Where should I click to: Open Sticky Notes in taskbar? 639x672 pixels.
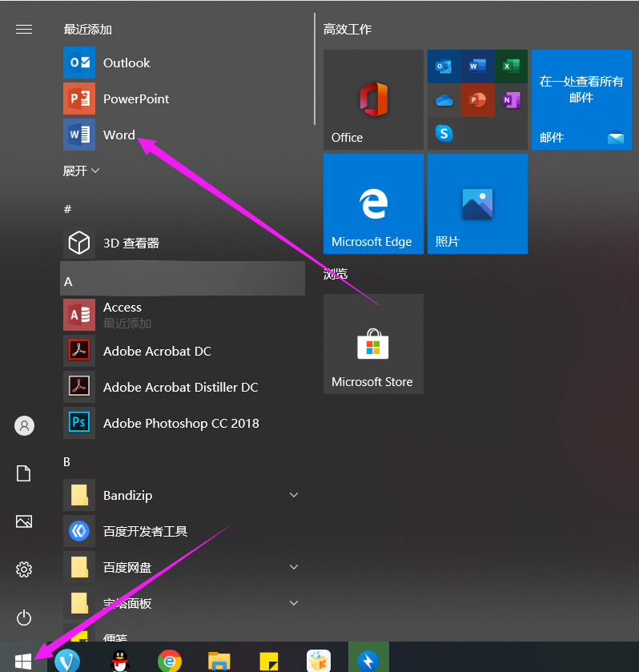tap(269, 662)
